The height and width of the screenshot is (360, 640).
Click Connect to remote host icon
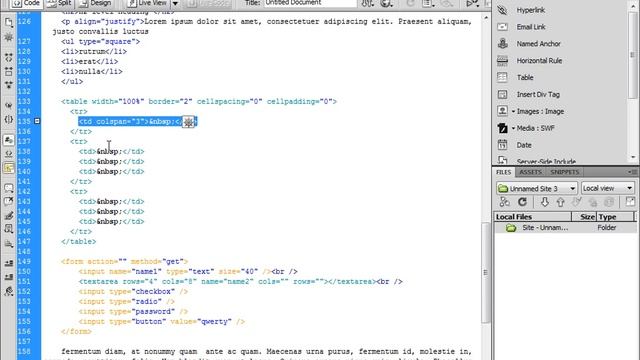pos(504,202)
